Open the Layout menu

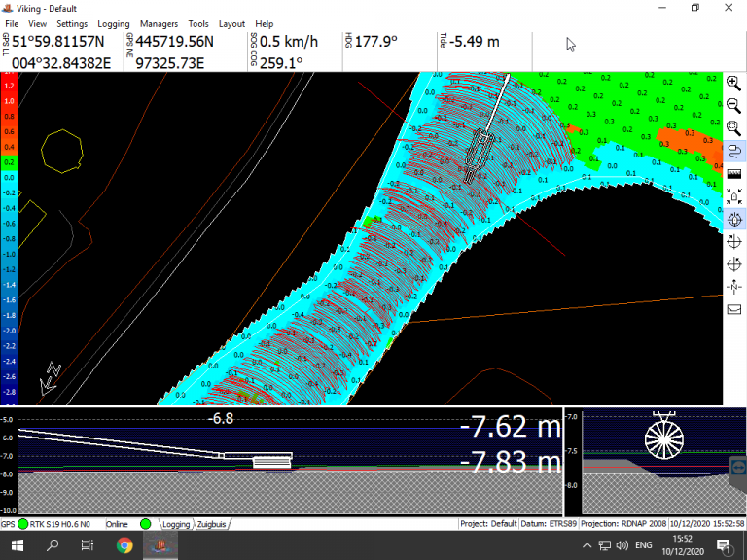(231, 23)
